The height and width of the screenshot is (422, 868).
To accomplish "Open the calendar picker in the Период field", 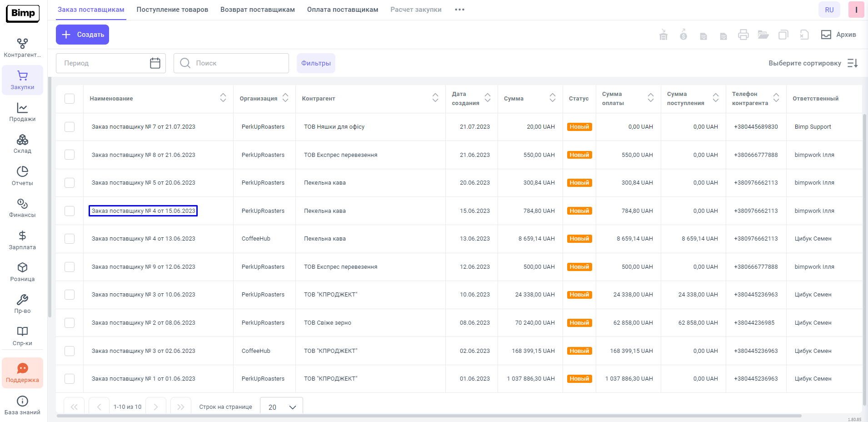I will [155, 63].
